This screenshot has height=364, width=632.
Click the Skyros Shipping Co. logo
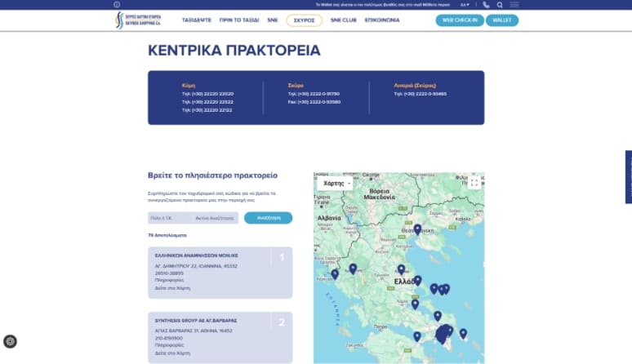point(138,20)
